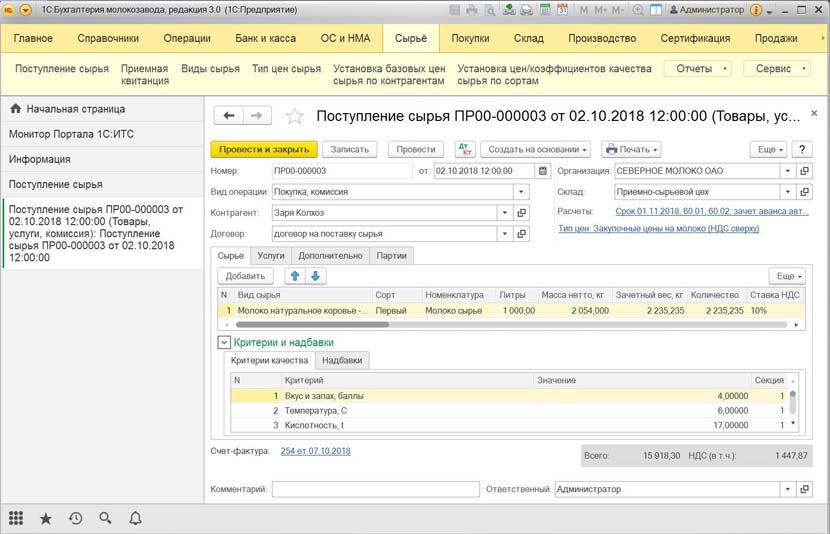Select the Услуги tab
The height and width of the screenshot is (534, 830).
pyautogui.click(x=270, y=255)
